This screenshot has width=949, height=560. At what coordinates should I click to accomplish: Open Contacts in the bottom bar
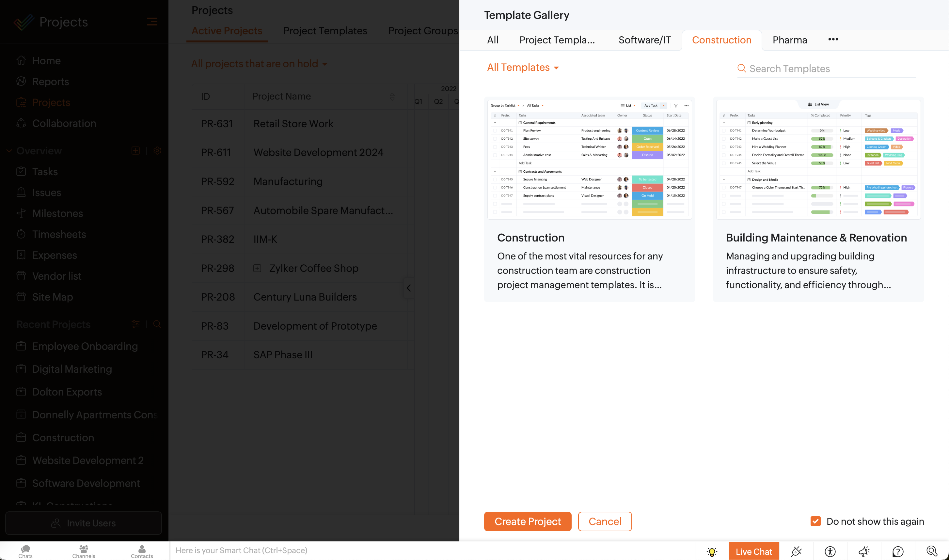(142, 551)
